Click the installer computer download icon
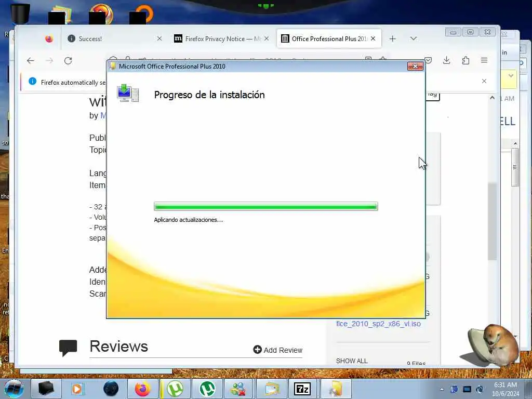Viewport: 532px width, 399px height. click(x=128, y=94)
